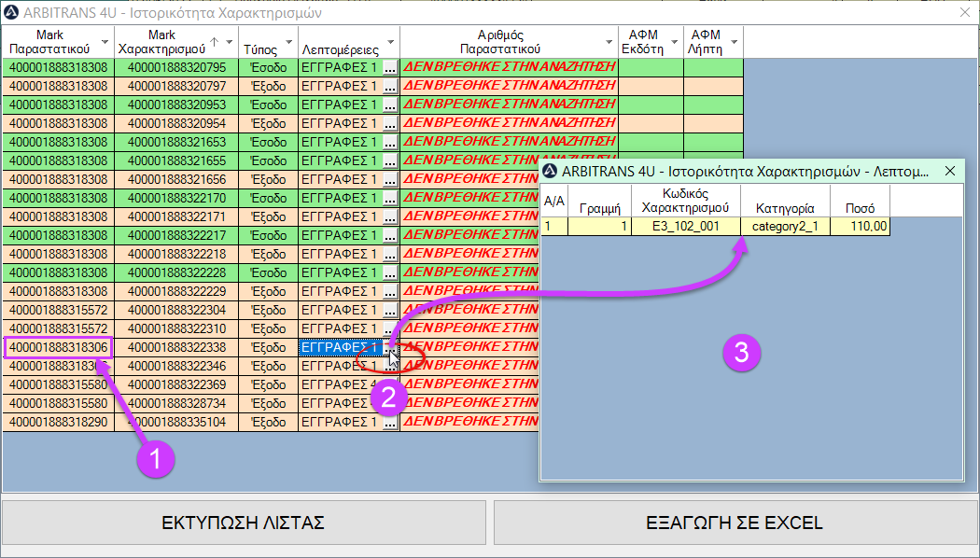Open details button for row 400001888321656
The height and width of the screenshot is (558, 980).
[x=390, y=180]
